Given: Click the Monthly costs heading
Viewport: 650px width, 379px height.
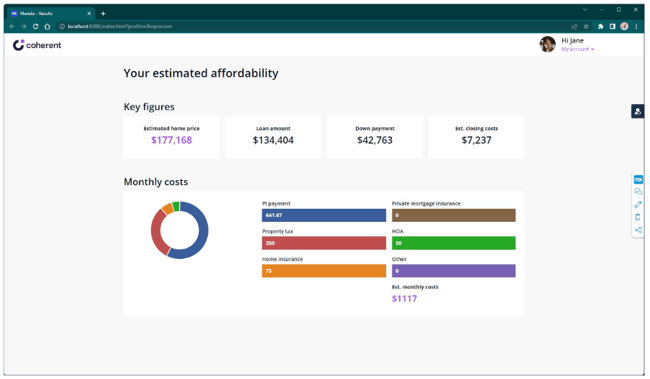Looking at the screenshot, I should click(156, 182).
